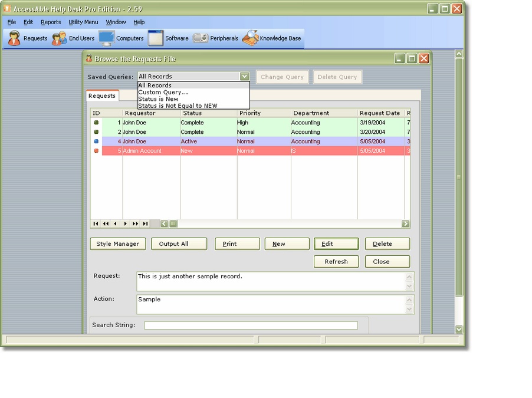Open the Software toolbar icon

point(156,38)
